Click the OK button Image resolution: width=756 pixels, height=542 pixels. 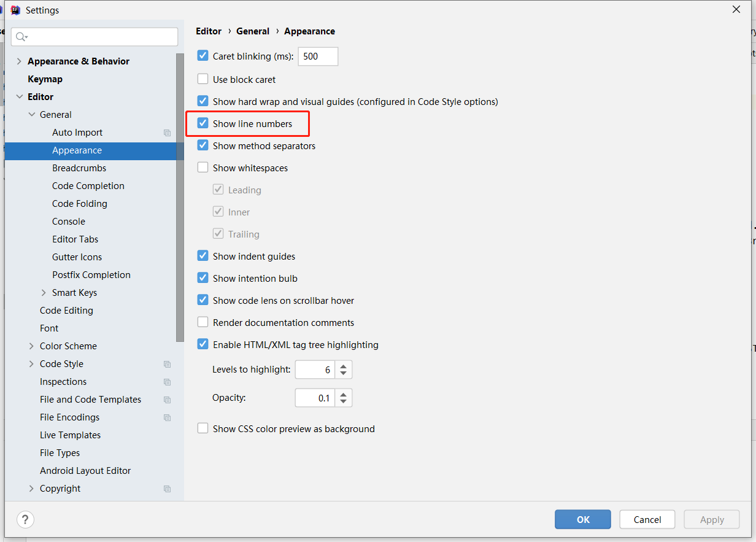(x=582, y=519)
